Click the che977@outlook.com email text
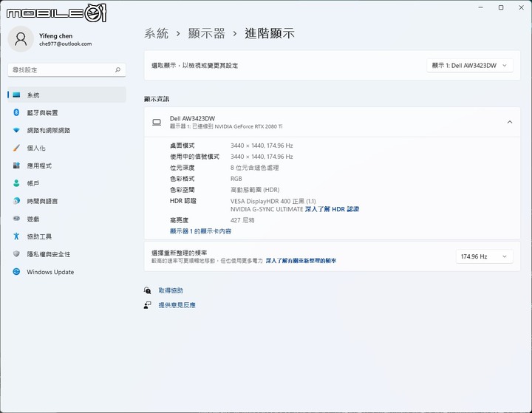The image size is (532, 413). point(66,44)
